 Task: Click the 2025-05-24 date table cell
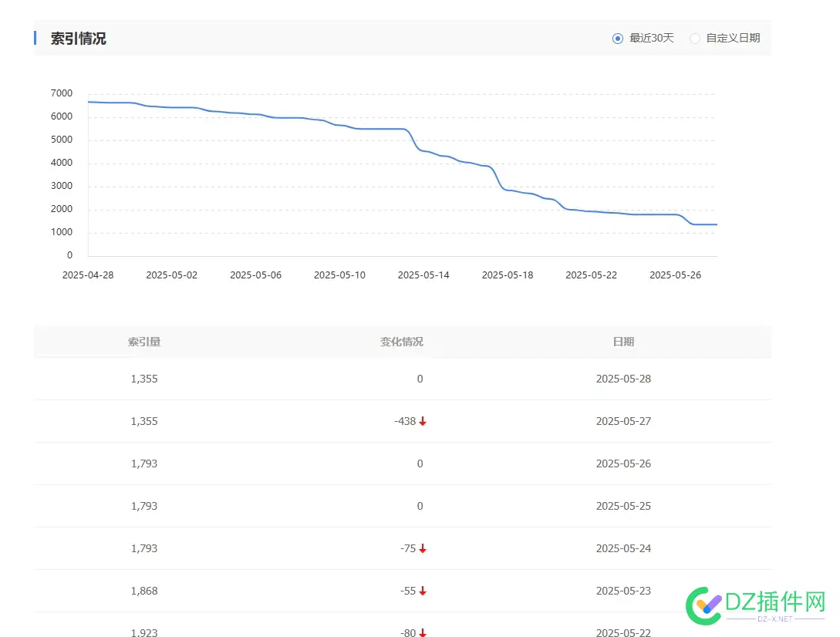click(623, 549)
